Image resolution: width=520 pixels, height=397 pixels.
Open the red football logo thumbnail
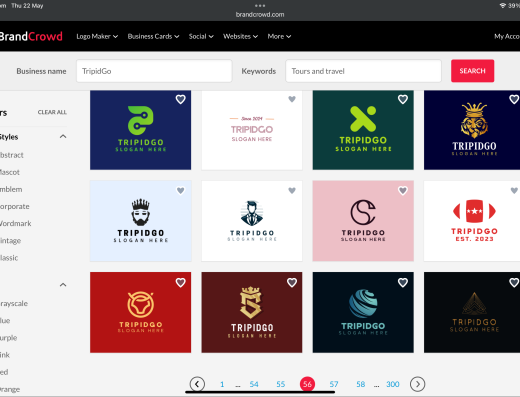coord(472,221)
